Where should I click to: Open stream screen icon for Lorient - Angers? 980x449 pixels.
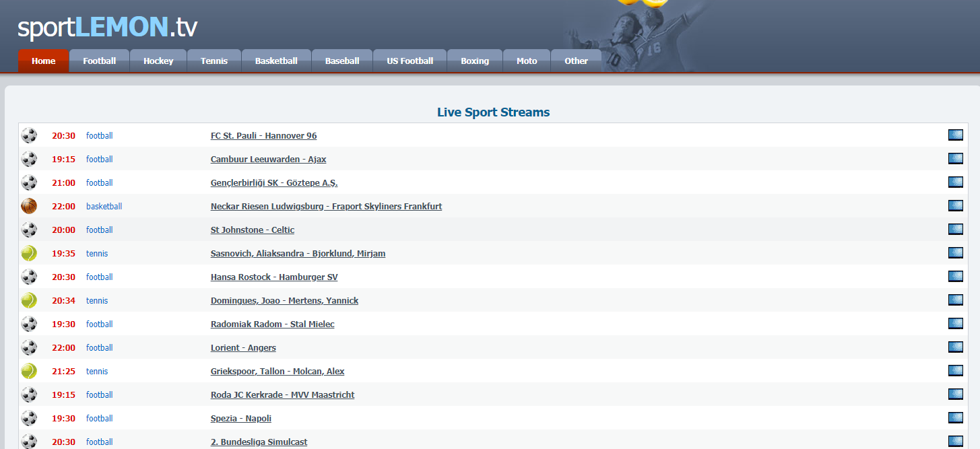click(955, 347)
